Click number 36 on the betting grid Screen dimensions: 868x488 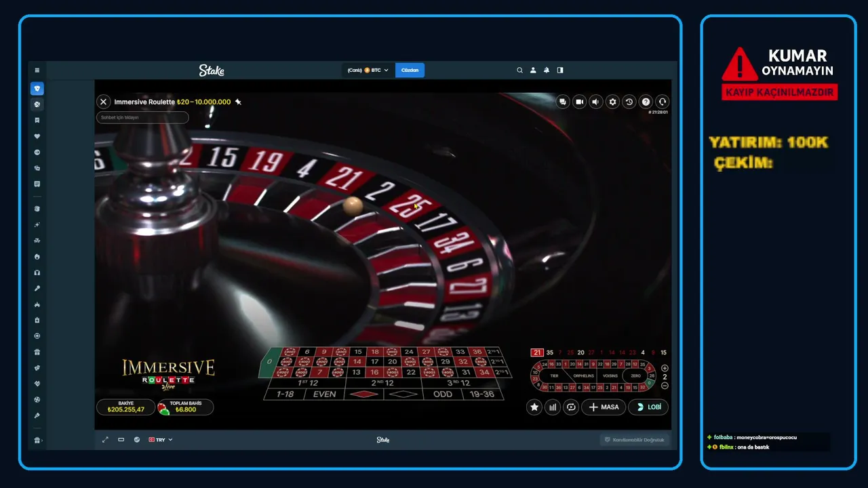(x=477, y=352)
